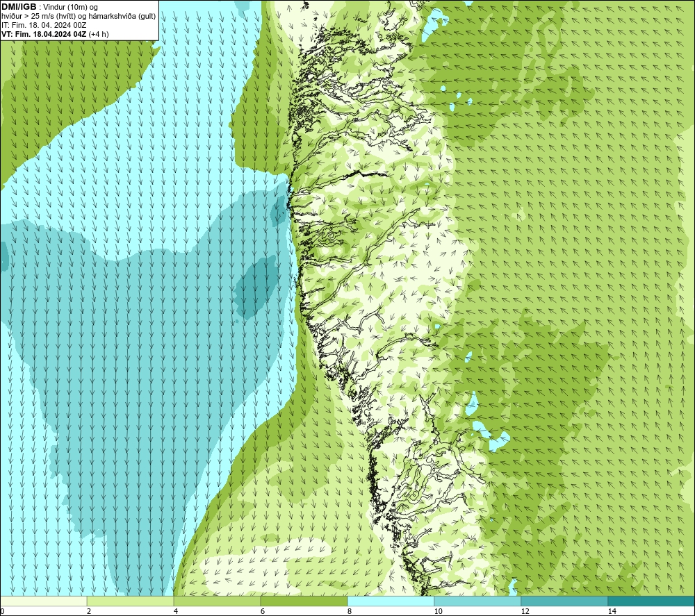695x616 pixels.
Task: Click the legend scale value '2'
Action: click(x=89, y=611)
